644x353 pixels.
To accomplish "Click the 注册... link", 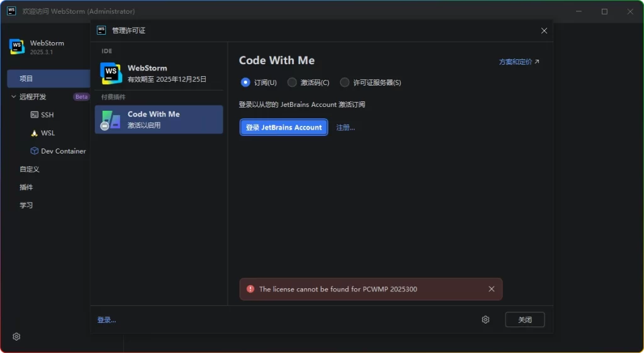I will point(345,127).
